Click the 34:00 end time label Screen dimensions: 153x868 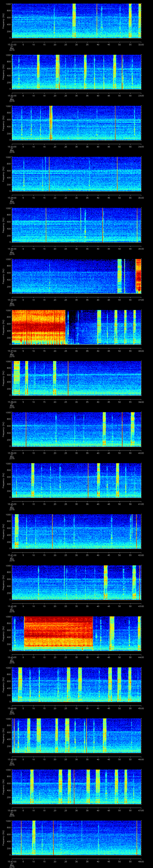coord(141,147)
